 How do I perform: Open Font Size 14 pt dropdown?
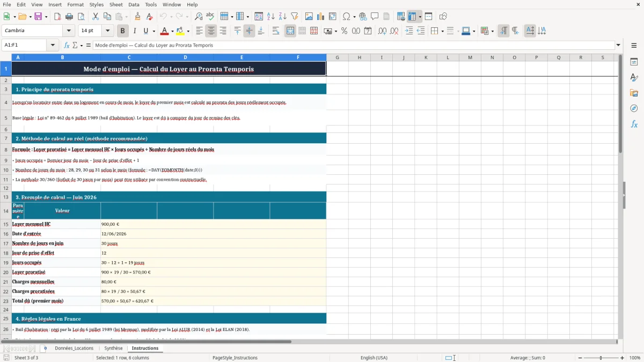[x=107, y=31]
